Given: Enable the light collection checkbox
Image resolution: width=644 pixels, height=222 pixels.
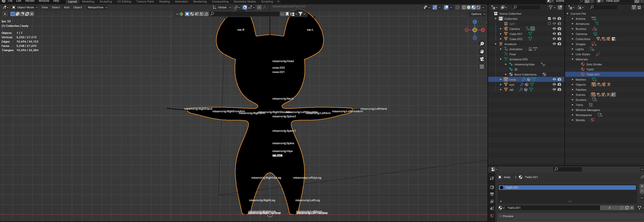Looking at the screenshot, I should pos(549,24).
